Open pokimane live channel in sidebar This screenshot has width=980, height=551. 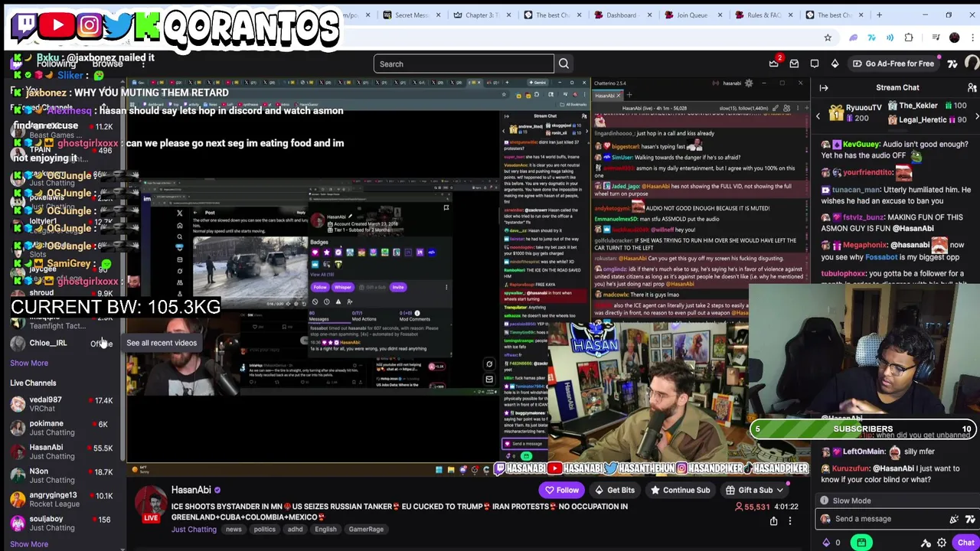61,428
